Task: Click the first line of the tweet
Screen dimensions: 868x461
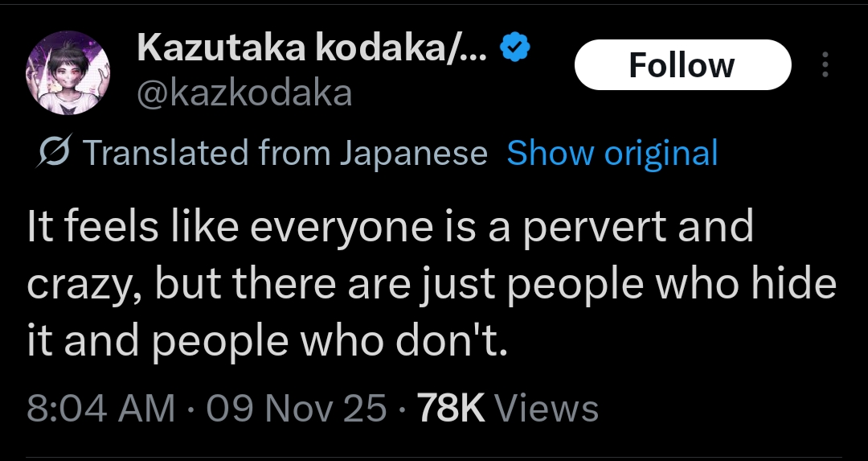Action: (390, 228)
